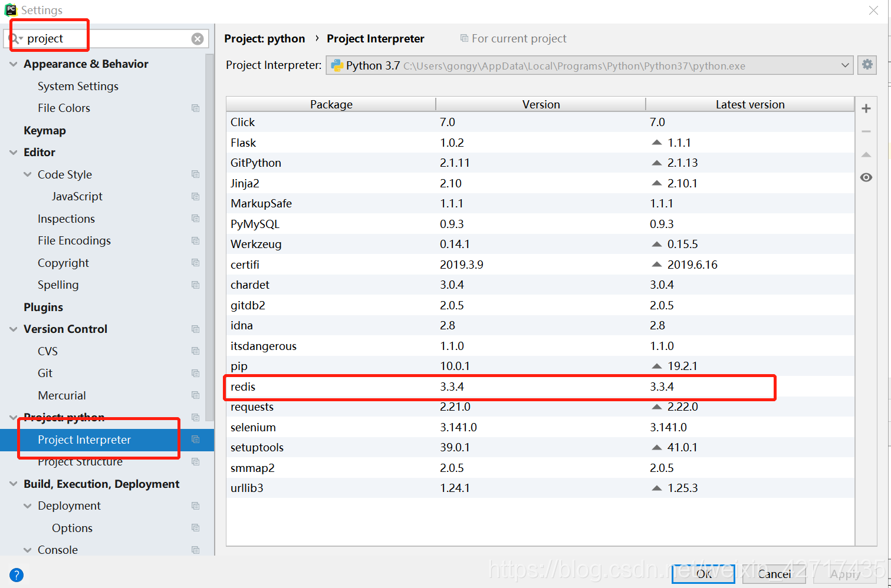Image resolution: width=891 pixels, height=588 pixels.
Task: Click the copy icon beside File Encodings
Action: (196, 240)
